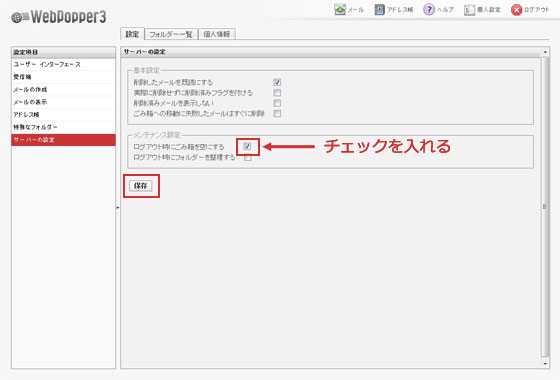Click the 保存 save button
The height and width of the screenshot is (380, 560).
141,186
